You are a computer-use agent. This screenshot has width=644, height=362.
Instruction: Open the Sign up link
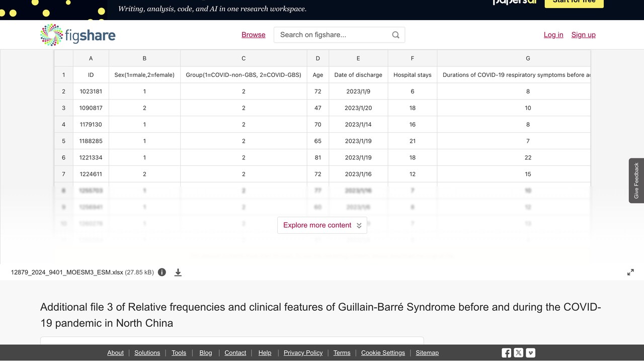pos(584,35)
